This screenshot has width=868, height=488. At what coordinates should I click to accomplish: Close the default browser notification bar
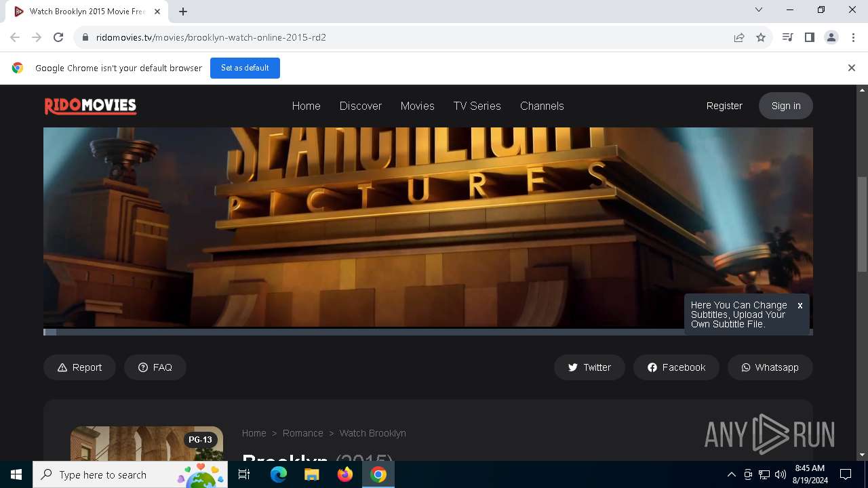(x=851, y=68)
